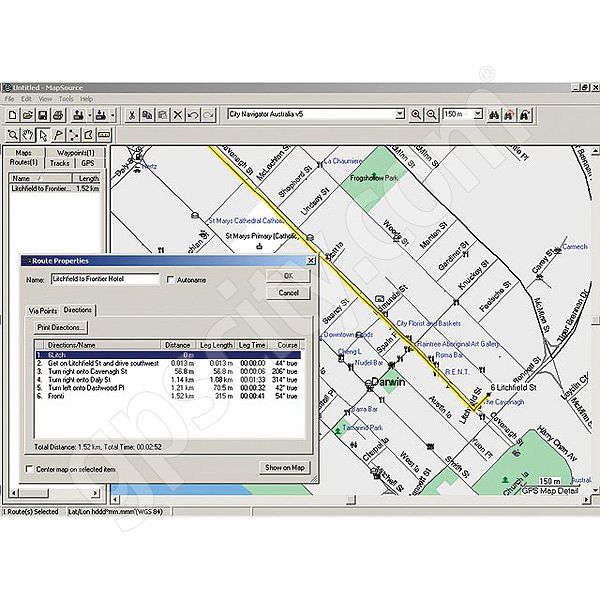
Task: Toggle Center map on selected item
Action: coord(28,468)
